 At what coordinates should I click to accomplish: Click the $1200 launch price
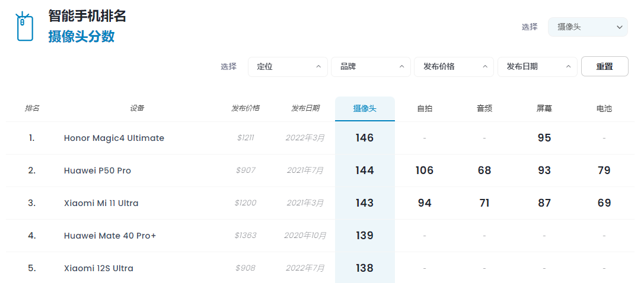(x=246, y=203)
